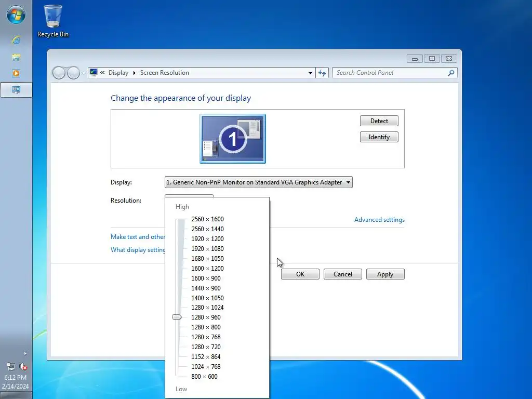Screen dimensions: 532x399
Task: Open the Windows Start orb
Action: pos(16,15)
